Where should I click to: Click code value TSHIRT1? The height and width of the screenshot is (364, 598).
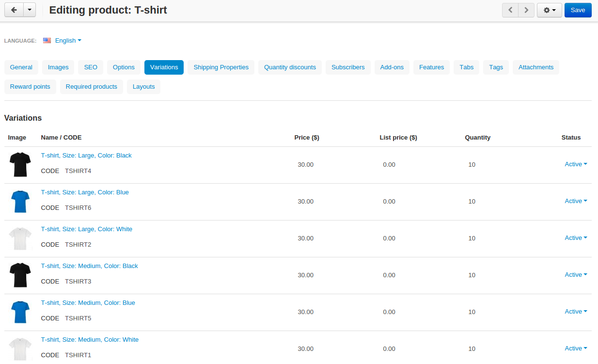[78, 355]
